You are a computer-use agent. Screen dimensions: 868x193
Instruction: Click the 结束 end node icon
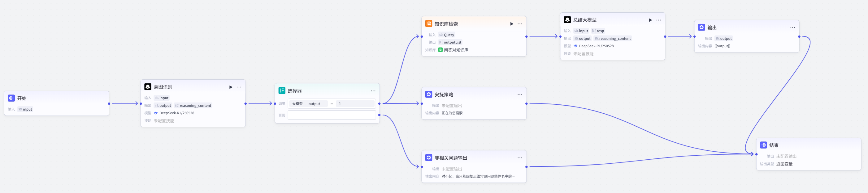(x=764, y=145)
